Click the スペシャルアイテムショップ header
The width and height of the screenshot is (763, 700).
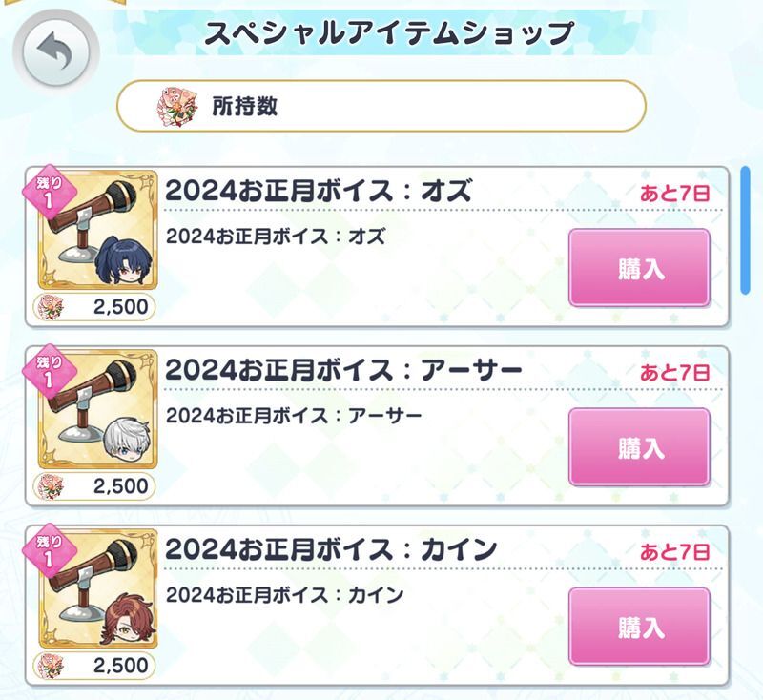click(x=388, y=33)
